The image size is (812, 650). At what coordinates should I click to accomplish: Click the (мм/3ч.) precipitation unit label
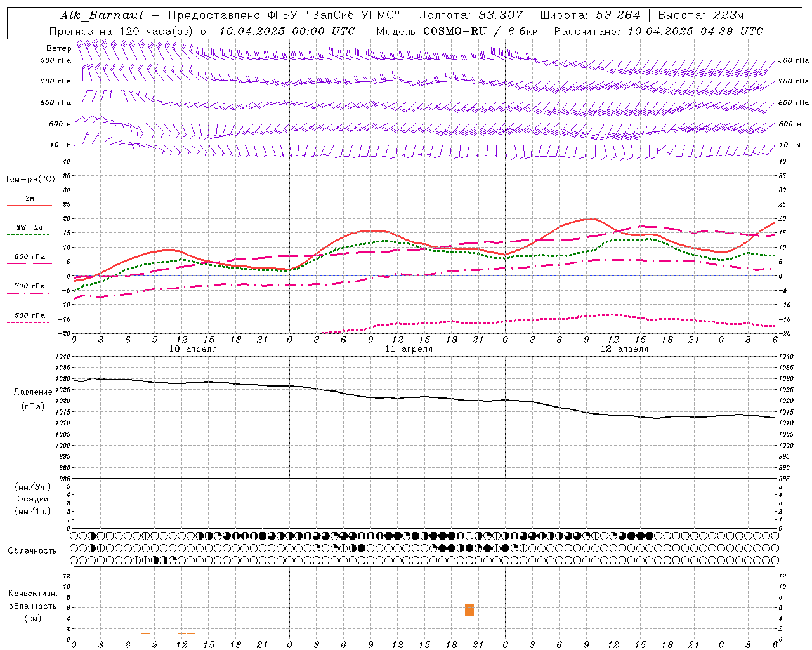pos(33,487)
